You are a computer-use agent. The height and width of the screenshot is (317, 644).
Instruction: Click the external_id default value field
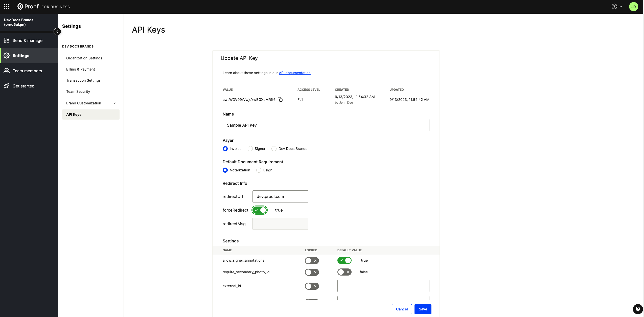[x=383, y=286]
